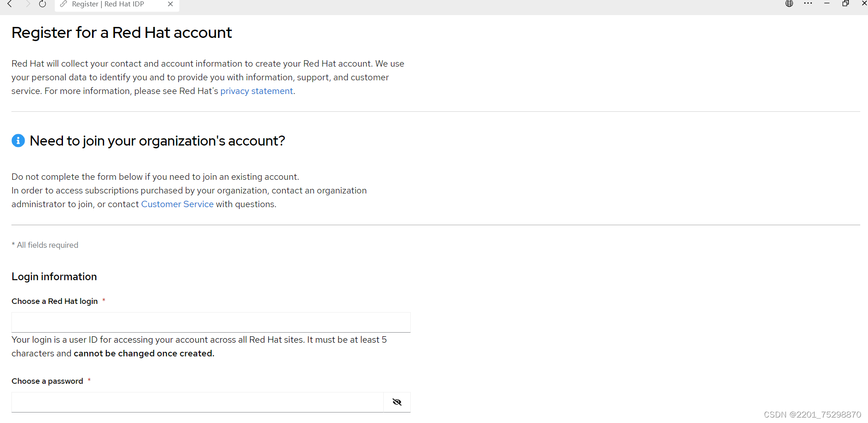The height and width of the screenshot is (423, 868).
Task: Click the 'Do not complete the form below' sentence
Action: (155, 177)
